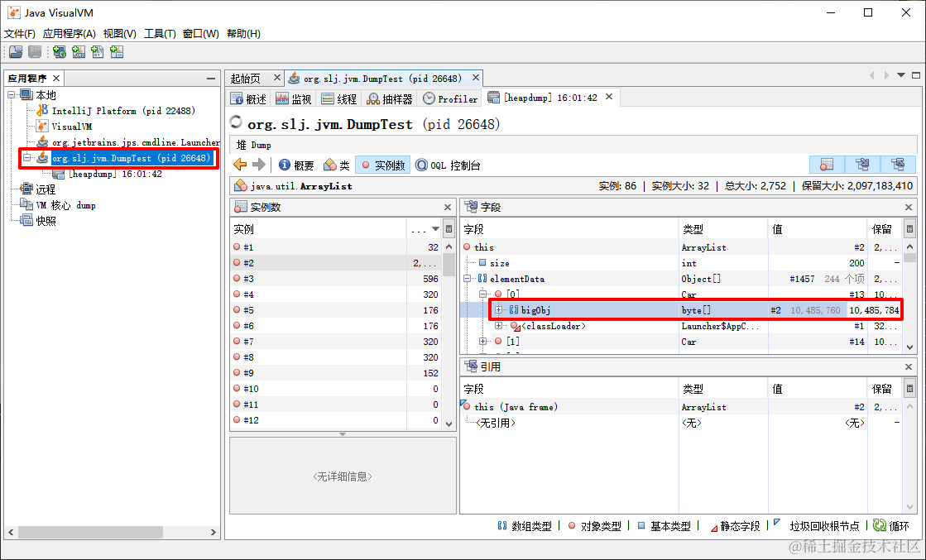Open 概要 summary view
Image resolution: width=926 pixels, height=560 pixels.
pos(296,165)
